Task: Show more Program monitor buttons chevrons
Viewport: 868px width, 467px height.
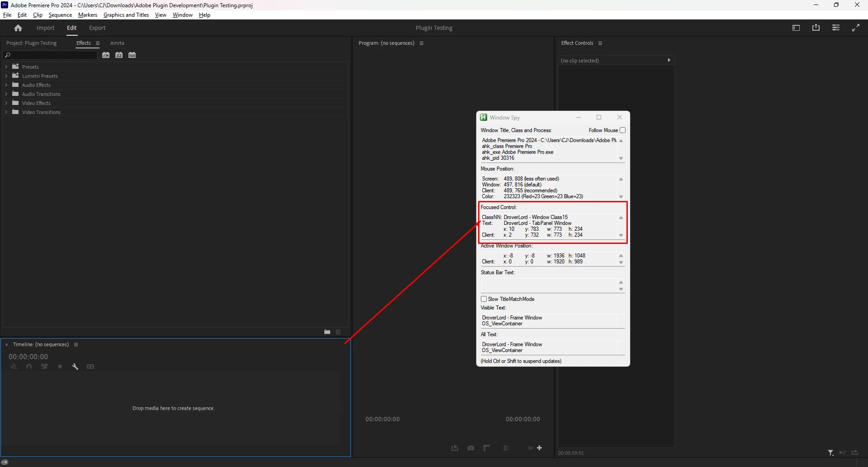Action: pos(530,448)
